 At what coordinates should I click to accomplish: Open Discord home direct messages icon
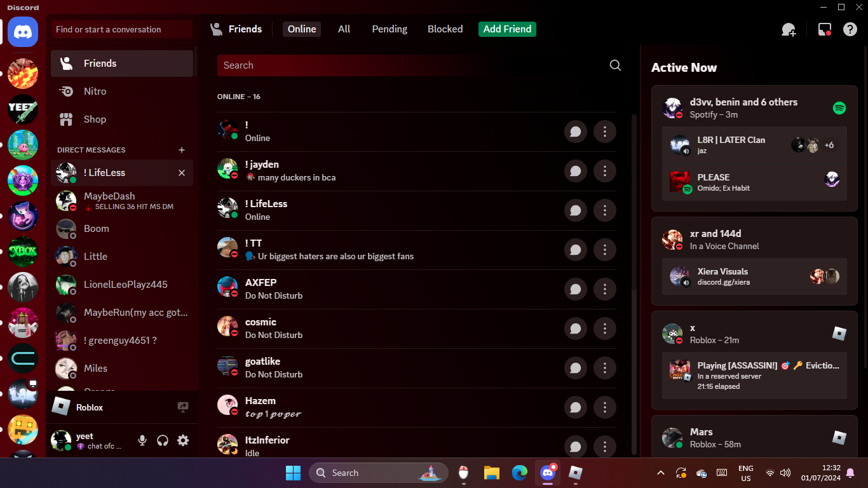pyautogui.click(x=23, y=32)
